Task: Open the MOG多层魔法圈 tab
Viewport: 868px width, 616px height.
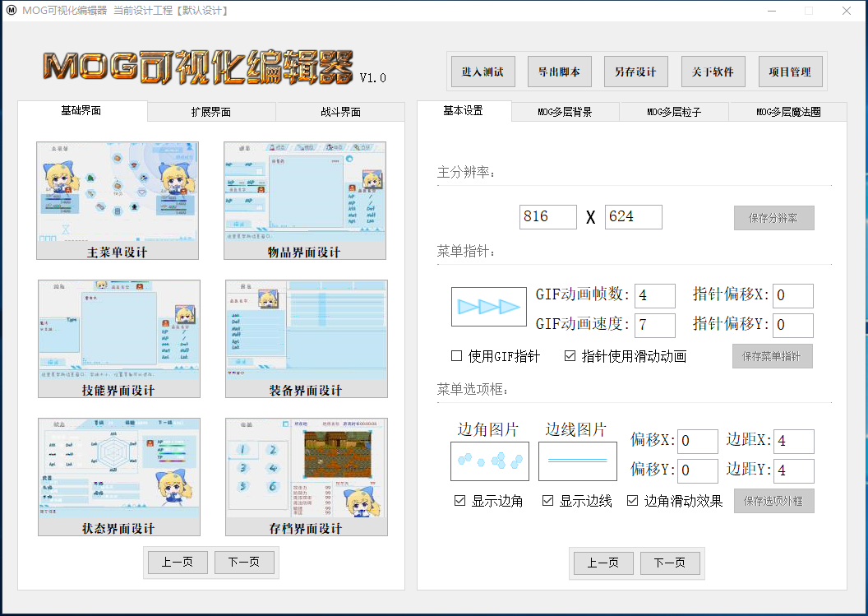Action: (788, 112)
